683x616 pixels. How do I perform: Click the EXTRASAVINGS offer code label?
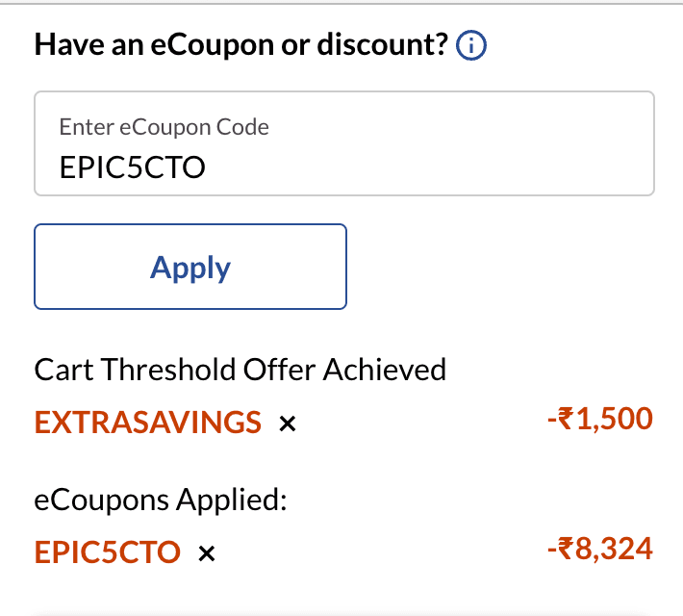pos(147,422)
